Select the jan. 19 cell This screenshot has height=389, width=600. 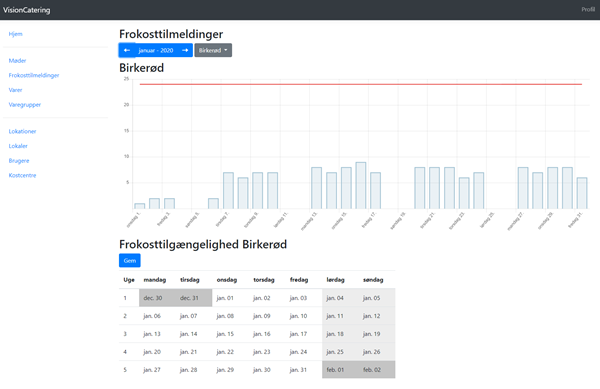377,334
